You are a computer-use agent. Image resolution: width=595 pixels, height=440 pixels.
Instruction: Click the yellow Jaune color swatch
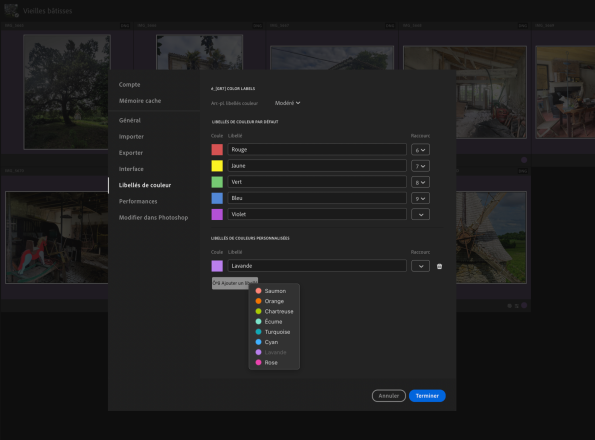pyautogui.click(x=217, y=166)
